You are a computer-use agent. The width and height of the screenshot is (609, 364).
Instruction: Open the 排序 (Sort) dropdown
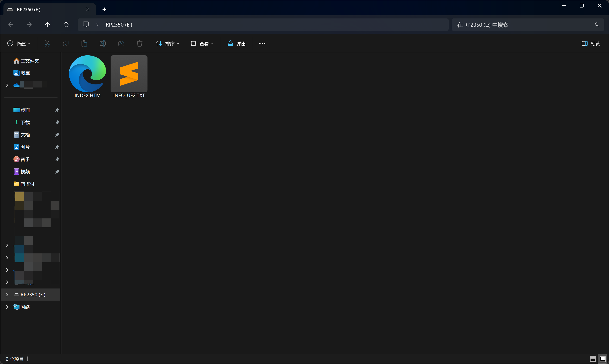[168, 44]
